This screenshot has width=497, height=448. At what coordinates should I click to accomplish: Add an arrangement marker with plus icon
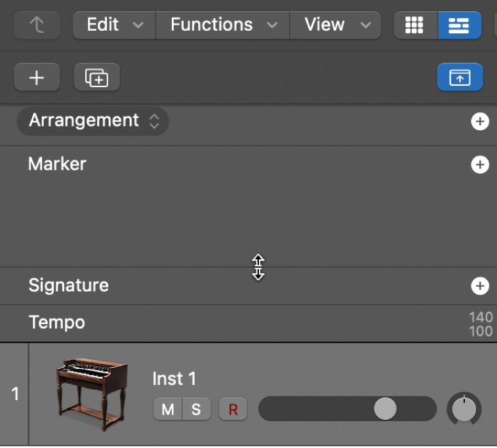480,121
